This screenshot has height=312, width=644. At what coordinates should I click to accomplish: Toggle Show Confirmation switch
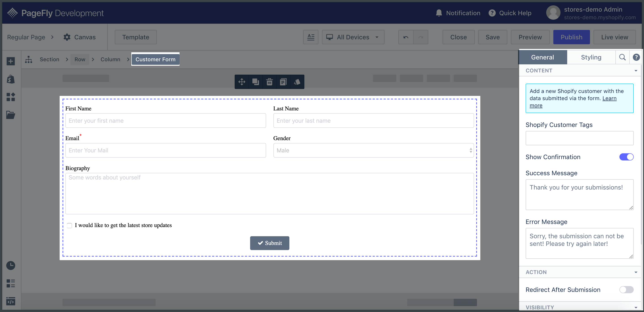626,157
